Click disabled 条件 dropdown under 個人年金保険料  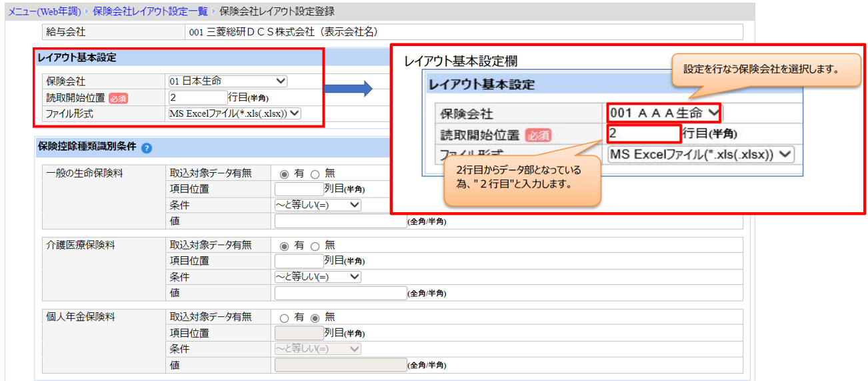click(317, 349)
